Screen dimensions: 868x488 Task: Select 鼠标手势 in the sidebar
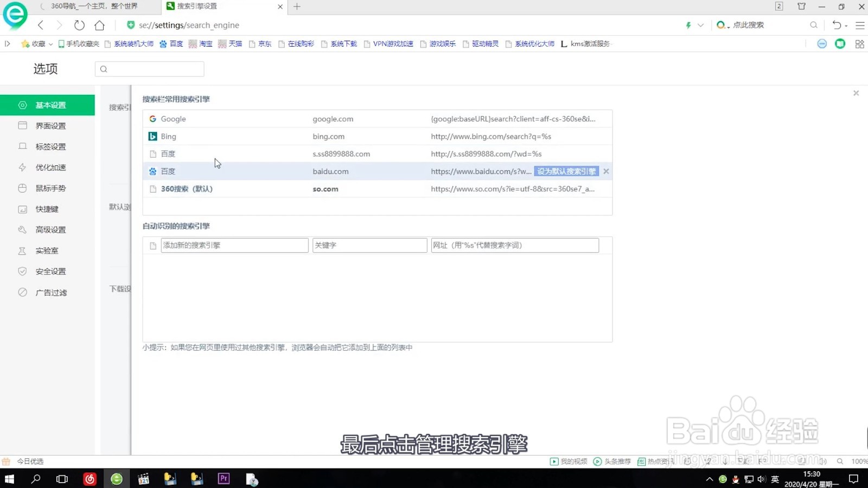47,188
